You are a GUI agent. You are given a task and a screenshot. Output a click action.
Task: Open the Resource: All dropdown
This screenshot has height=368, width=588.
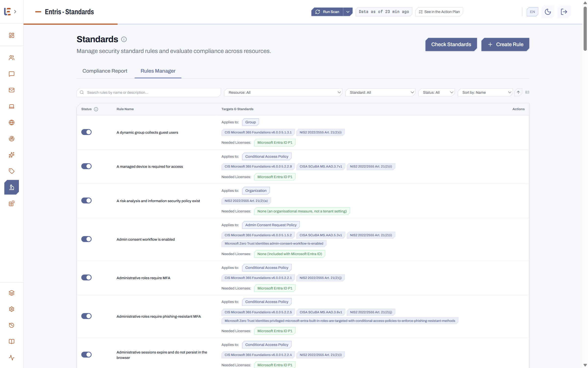point(283,92)
